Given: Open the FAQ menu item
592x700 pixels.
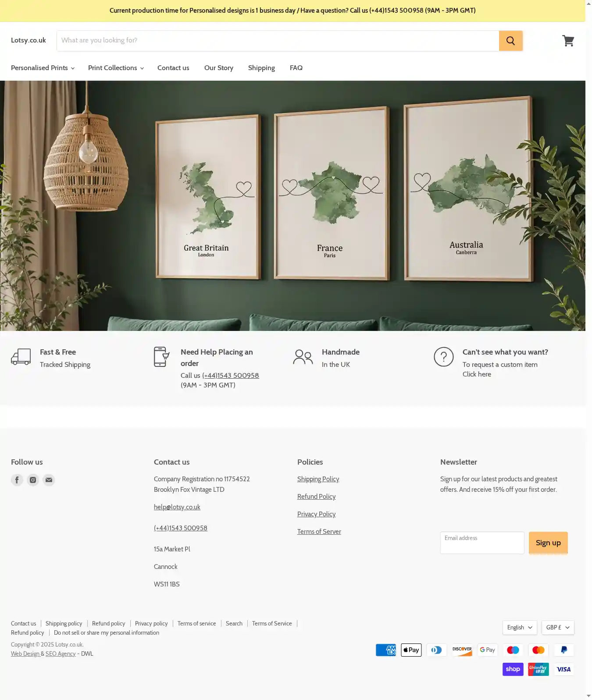Looking at the screenshot, I should (x=296, y=68).
